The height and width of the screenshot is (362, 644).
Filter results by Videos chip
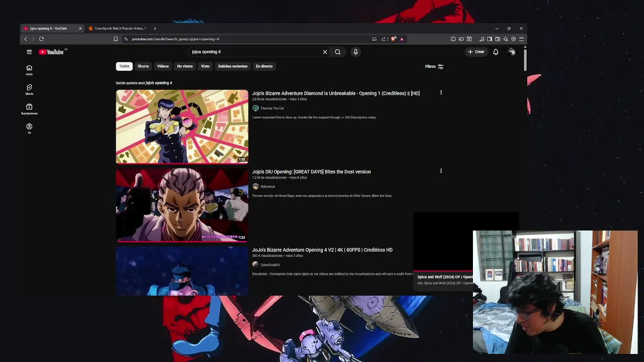click(x=163, y=66)
